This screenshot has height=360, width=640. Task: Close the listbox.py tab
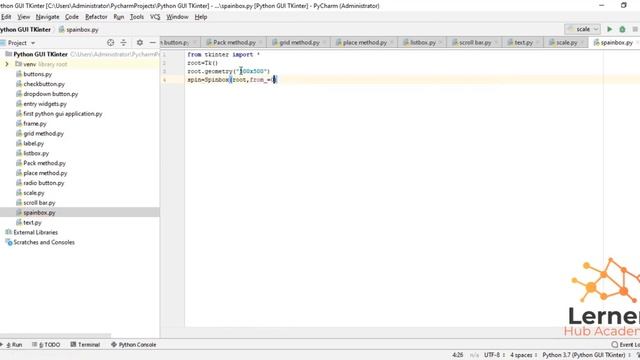(441, 42)
